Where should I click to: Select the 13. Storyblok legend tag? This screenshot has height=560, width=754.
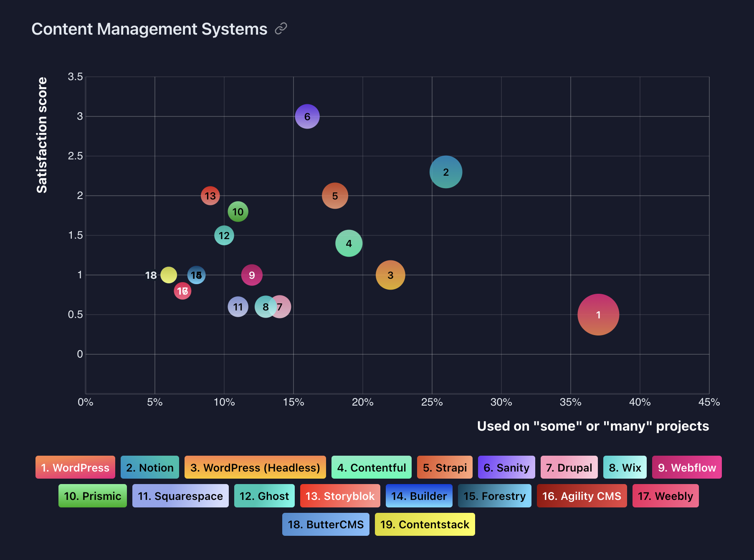point(340,496)
